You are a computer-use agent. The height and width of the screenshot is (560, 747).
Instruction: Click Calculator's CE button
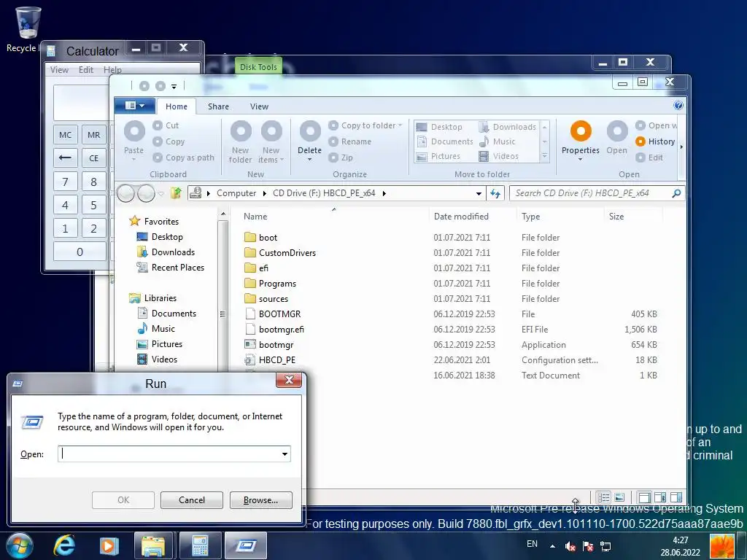coord(94,158)
